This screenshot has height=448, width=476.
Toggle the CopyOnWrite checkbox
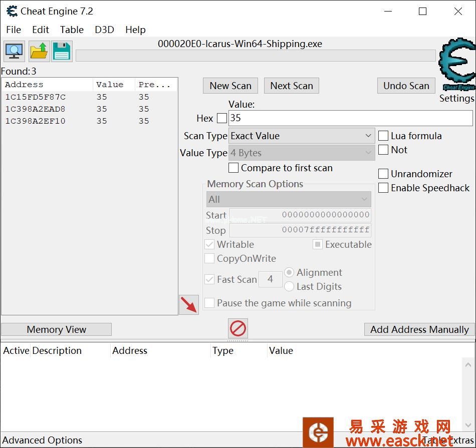pos(209,258)
